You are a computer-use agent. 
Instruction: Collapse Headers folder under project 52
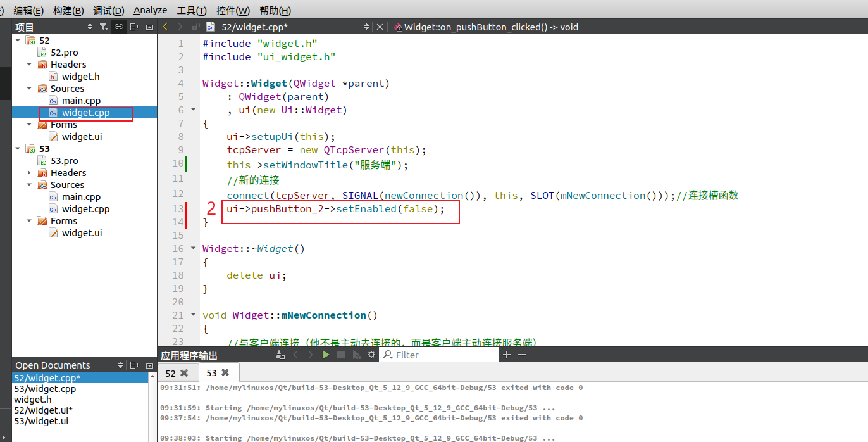[x=29, y=64]
